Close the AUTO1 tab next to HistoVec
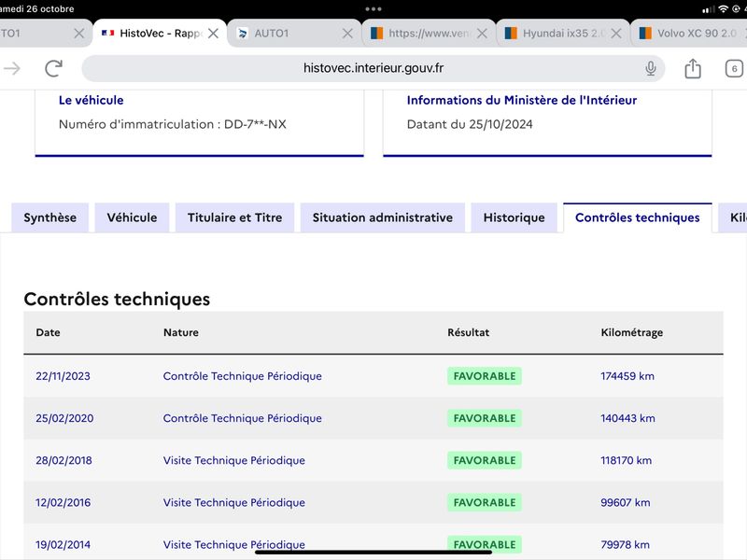747x560 pixels. (x=347, y=34)
